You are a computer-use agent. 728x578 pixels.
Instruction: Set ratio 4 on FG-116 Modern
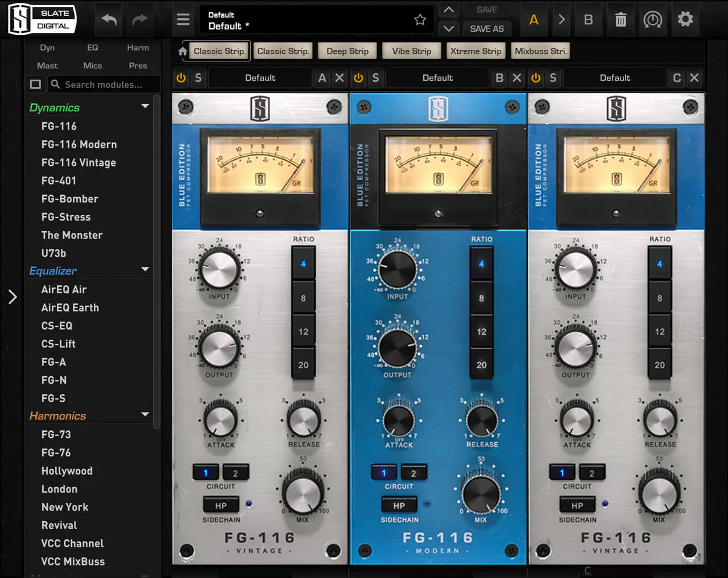tap(481, 264)
